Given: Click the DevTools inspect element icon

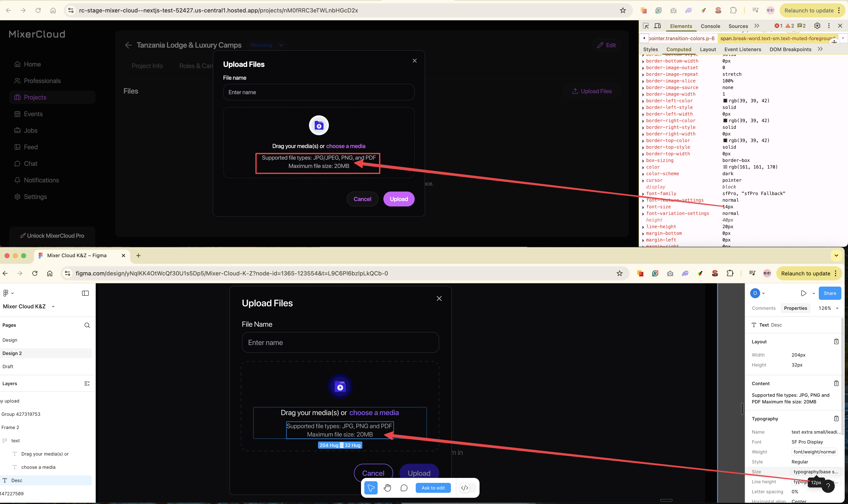Looking at the screenshot, I should pyautogui.click(x=646, y=26).
